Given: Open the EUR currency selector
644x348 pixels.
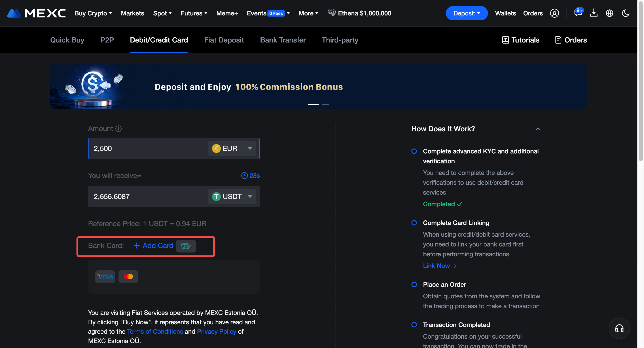Looking at the screenshot, I should 232,149.
